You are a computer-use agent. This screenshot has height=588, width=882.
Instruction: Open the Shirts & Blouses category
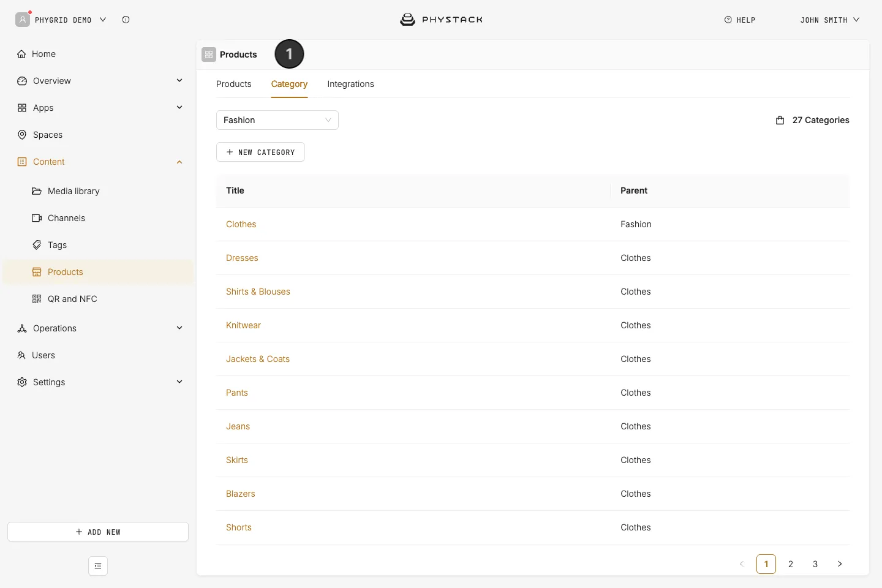258,292
